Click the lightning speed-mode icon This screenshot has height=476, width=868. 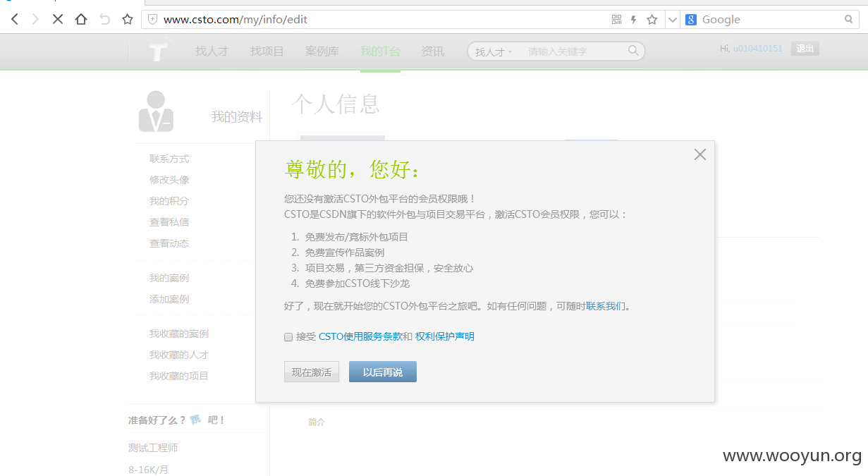click(634, 20)
